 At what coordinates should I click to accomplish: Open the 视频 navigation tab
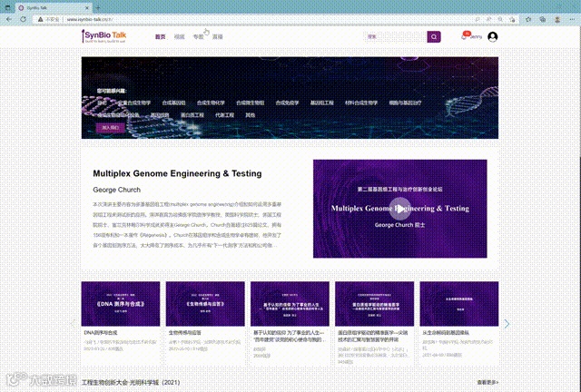pyautogui.click(x=180, y=36)
